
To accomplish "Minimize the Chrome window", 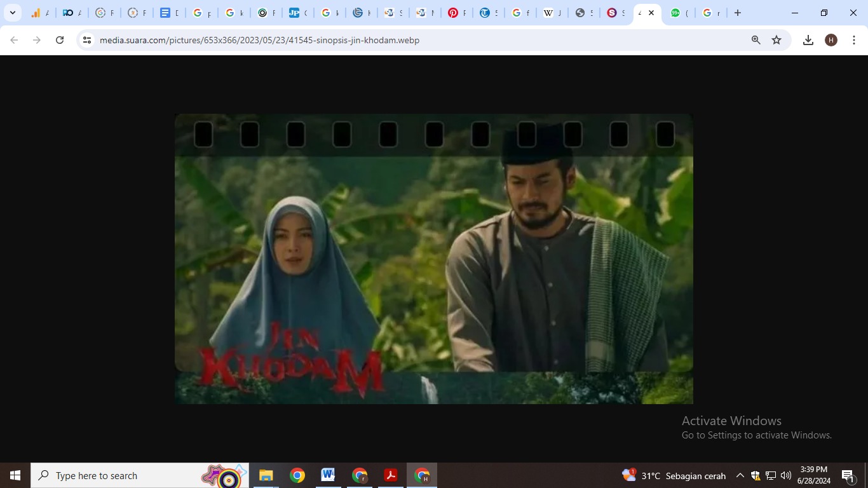I will 795,13.
